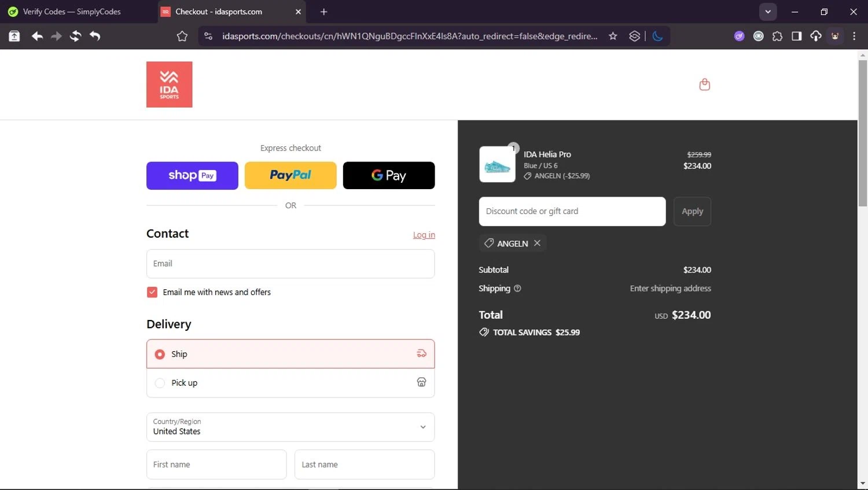The width and height of the screenshot is (868, 490).
Task: Click the browser forward arrow
Action: [x=56, y=36]
